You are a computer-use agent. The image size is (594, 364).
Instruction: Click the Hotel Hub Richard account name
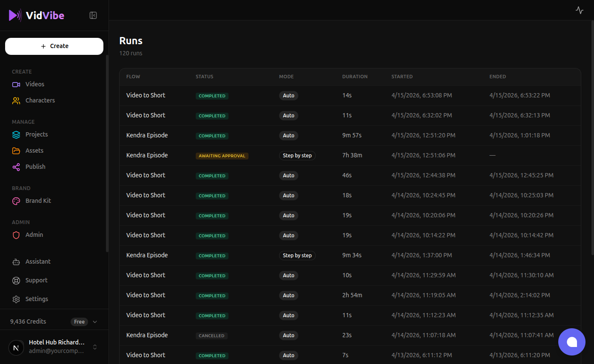[x=57, y=342]
